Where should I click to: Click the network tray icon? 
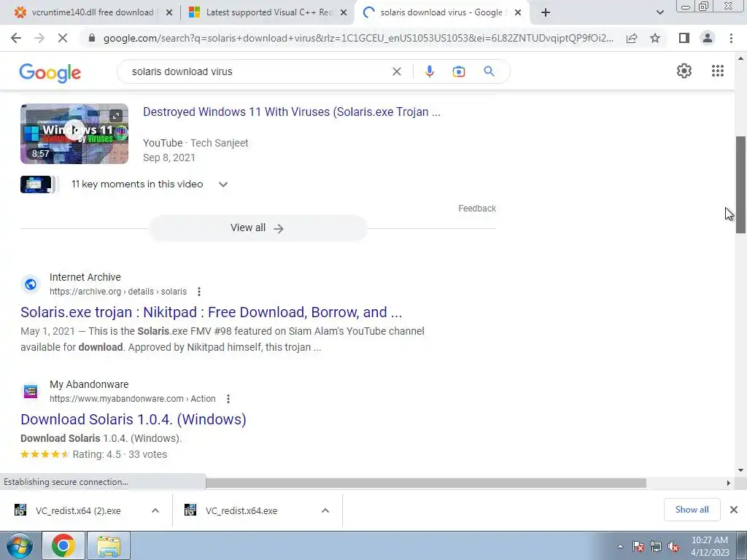coord(656,546)
